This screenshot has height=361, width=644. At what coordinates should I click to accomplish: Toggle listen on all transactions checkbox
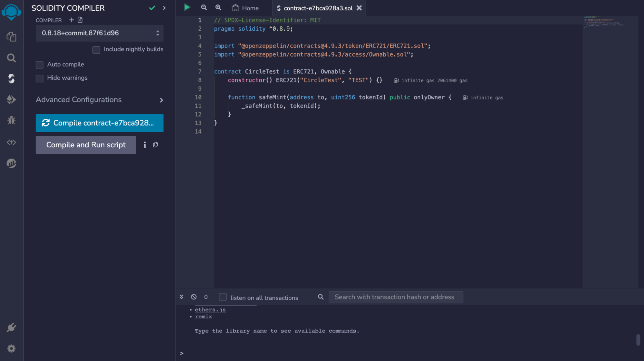(223, 297)
